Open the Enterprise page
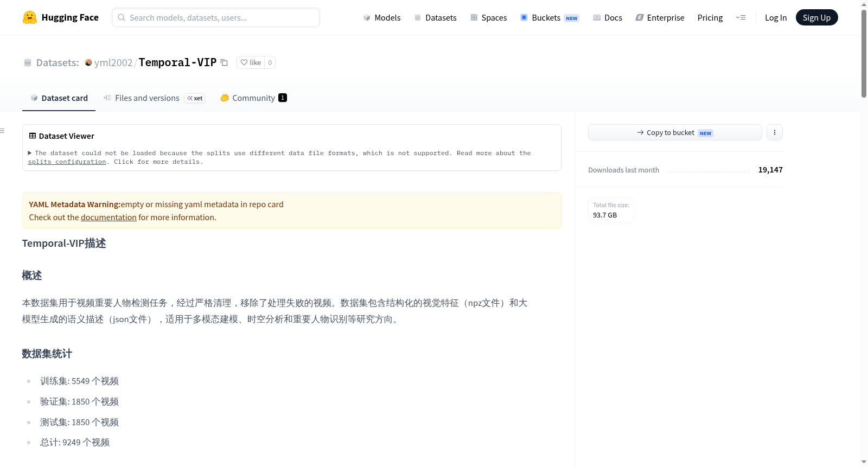 pyautogui.click(x=660, y=17)
